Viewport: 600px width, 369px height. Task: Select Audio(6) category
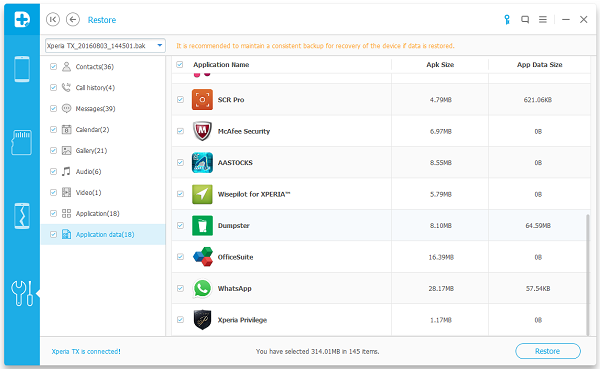[88, 171]
